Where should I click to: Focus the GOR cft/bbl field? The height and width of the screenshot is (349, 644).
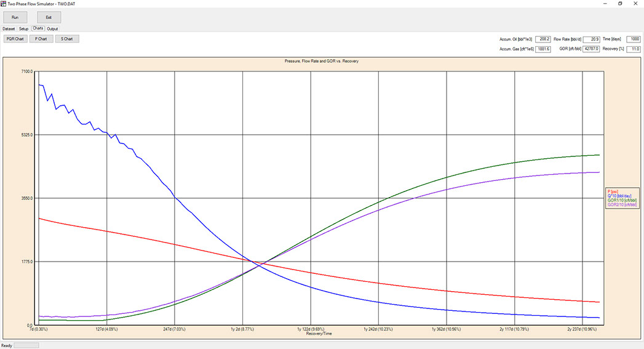(x=590, y=49)
